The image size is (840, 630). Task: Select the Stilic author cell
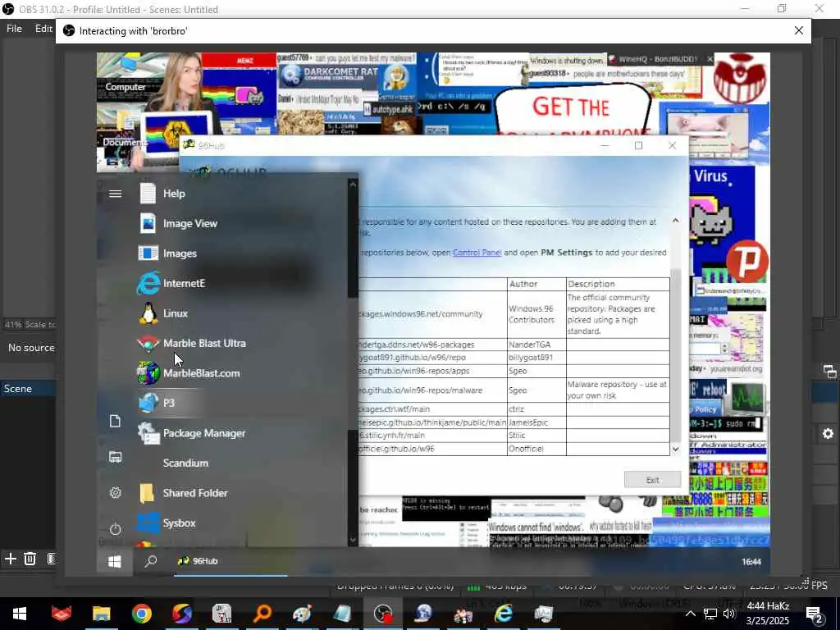[x=536, y=435]
